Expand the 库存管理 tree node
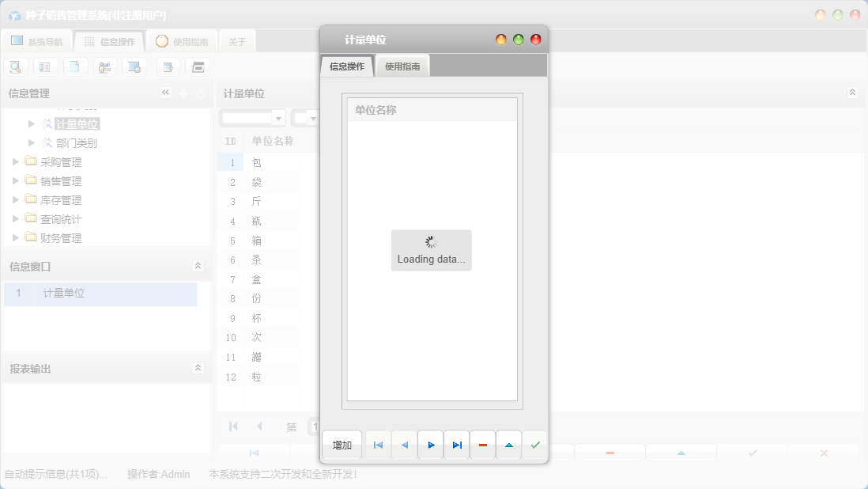Screen dimensions: 868x489 coord(17,200)
